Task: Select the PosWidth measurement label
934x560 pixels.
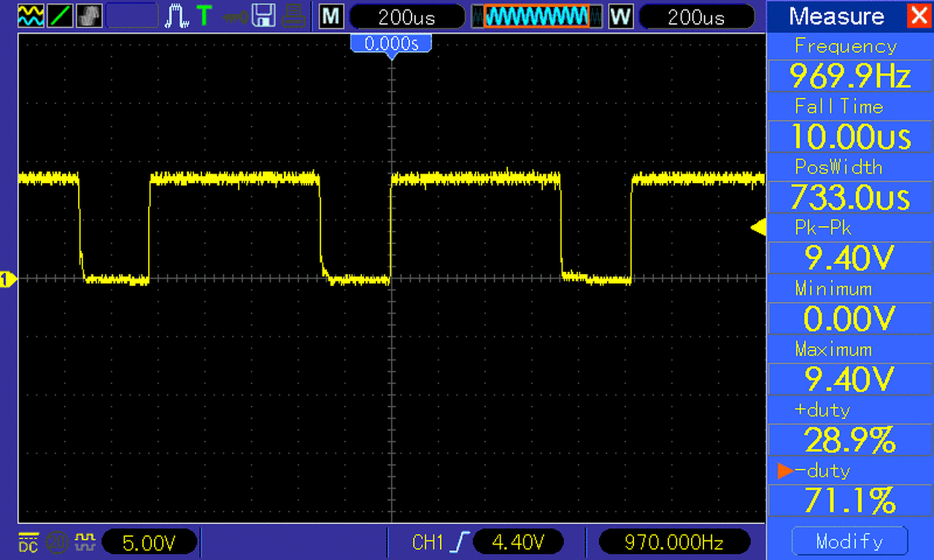Action: coord(838,167)
